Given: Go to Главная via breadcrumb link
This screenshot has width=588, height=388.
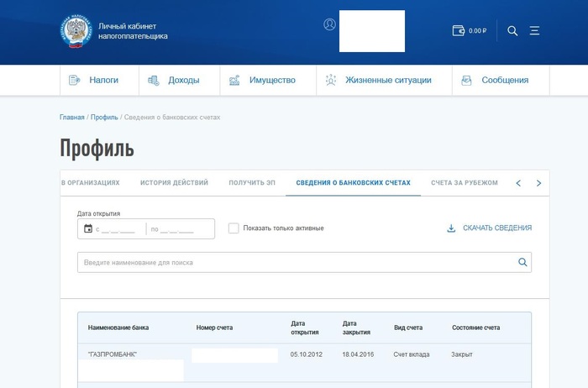Looking at the screenshot, I should [x=71, y=118].
